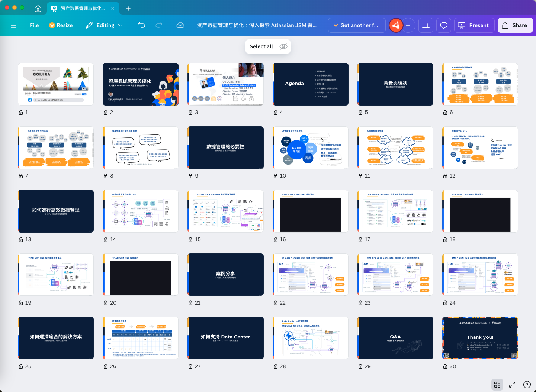Open the orange user avatar menu
Image resolution: width=536 pixels, height=392 pixels.
click(x=396, y=25)
